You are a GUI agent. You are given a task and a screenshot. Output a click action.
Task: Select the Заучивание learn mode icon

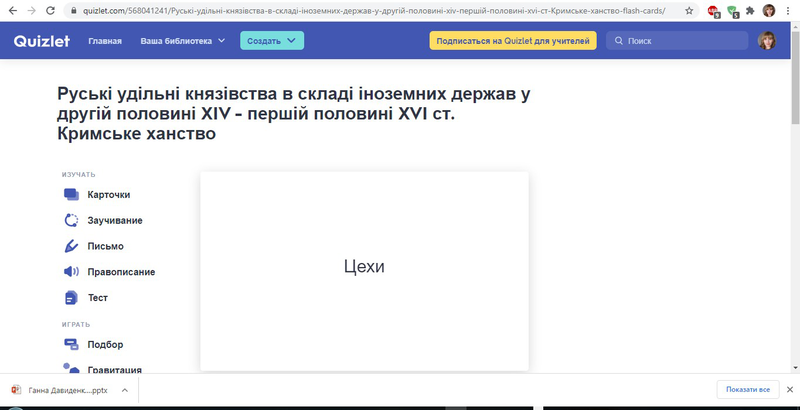click(71, 220)
